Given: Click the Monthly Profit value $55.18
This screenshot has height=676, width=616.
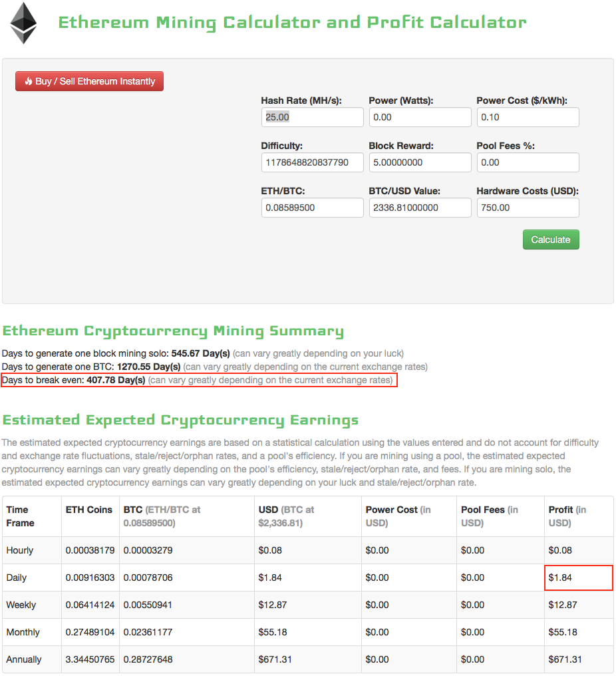Looking at the screenshot, I should [563, 632].
